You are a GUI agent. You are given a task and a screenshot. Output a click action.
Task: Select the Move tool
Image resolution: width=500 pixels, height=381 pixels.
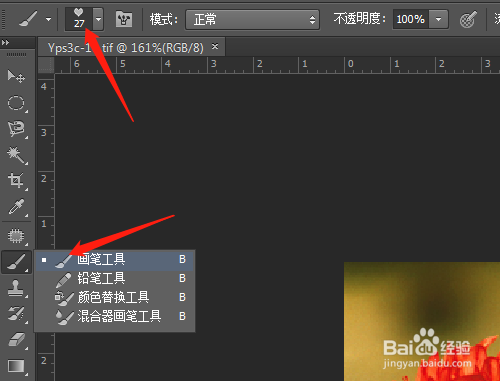pyautogui.click(x=16, y=76)
